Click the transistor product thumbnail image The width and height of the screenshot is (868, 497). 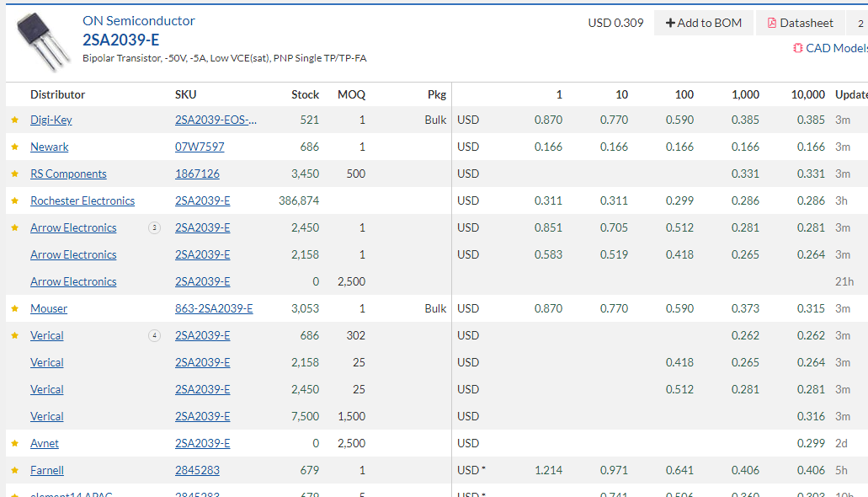(x=43, y=41)
